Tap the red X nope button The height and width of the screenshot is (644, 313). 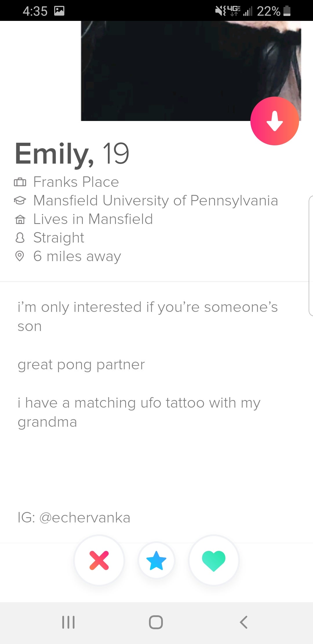point(99,560)
